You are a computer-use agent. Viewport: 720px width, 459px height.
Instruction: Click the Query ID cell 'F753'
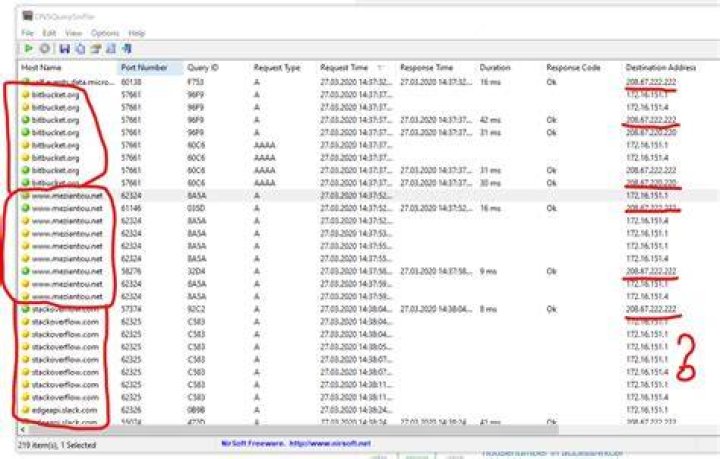(x=196, y=82)
